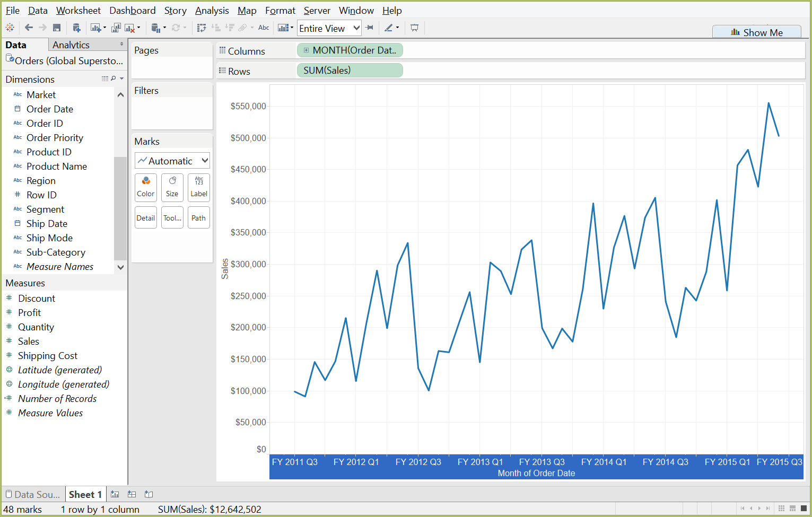Create a New Story from status bar

coord(149,494)
